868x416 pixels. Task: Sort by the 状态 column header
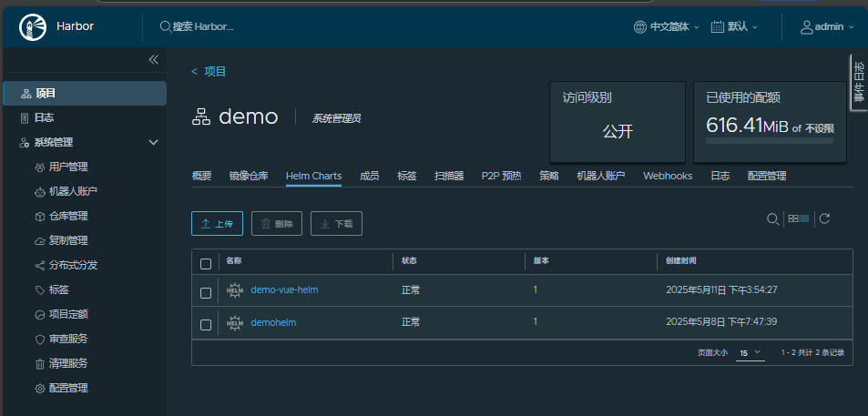(x=409, y=260)
